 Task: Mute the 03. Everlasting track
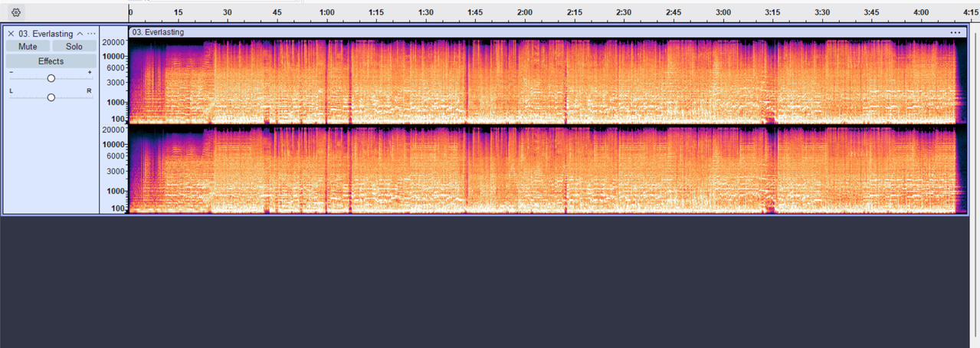click(28, 47)
